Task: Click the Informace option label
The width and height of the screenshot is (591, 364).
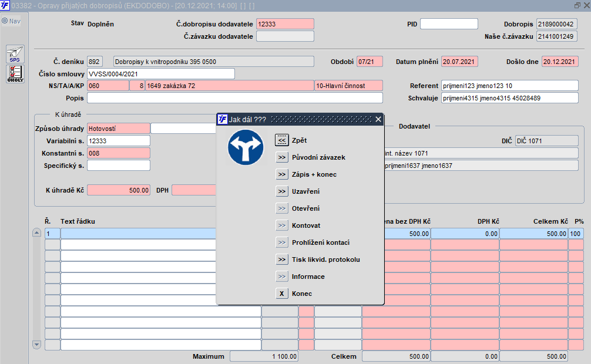Action: click(308, 277)
